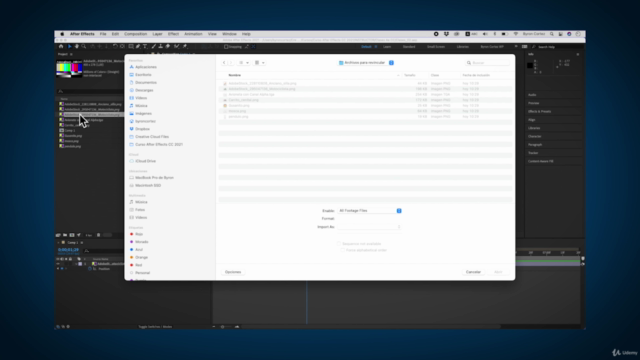The image size is (640, 360).
Task: Choose the Pen tool
Action: (138, 47)
